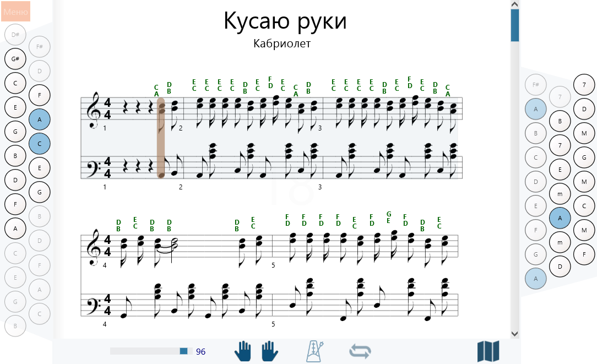Click the G# button on left keyboard
597x364 pixels.
(15, 59)
